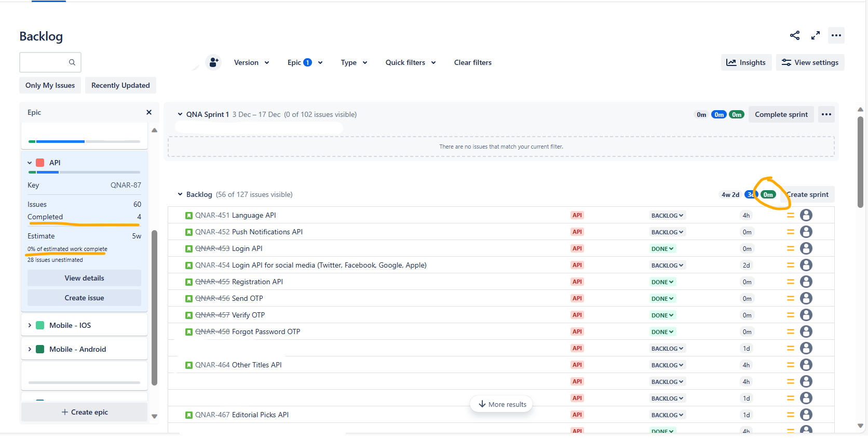This screenshot has width=868, height=438.
Task: Click medium priority icon on Login API row
Action: point(791,248)
